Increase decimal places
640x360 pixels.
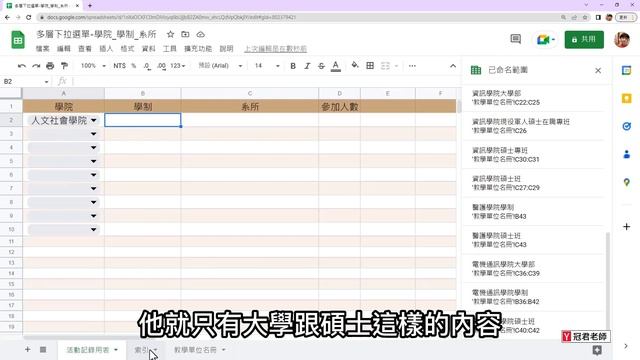tap(161, 66)
